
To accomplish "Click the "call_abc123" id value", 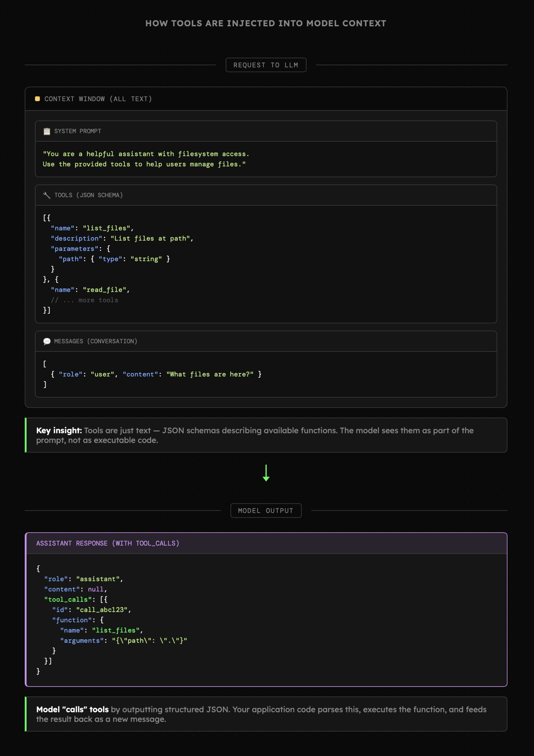I will (x=102, y=610).
